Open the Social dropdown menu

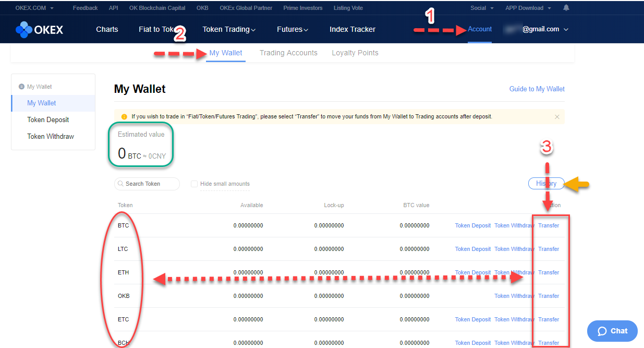coord(481,8)
